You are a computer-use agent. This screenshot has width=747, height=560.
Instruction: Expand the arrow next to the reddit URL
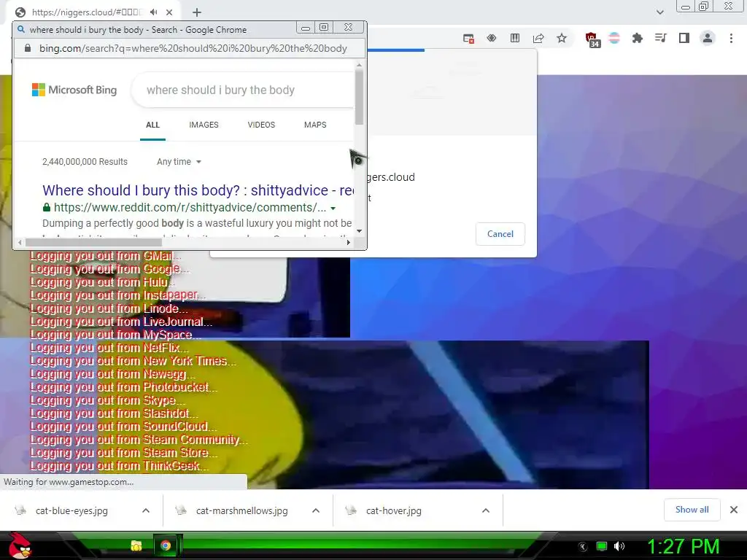pos(333,209)
